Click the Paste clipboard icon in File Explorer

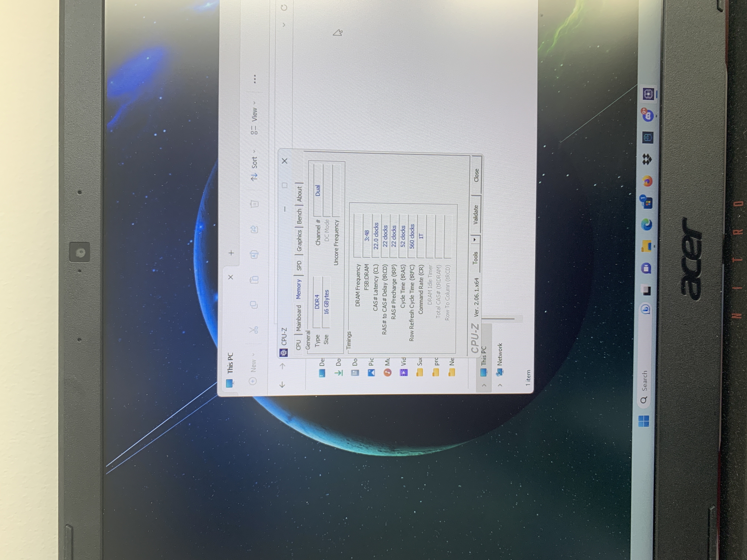pos(254,279)
